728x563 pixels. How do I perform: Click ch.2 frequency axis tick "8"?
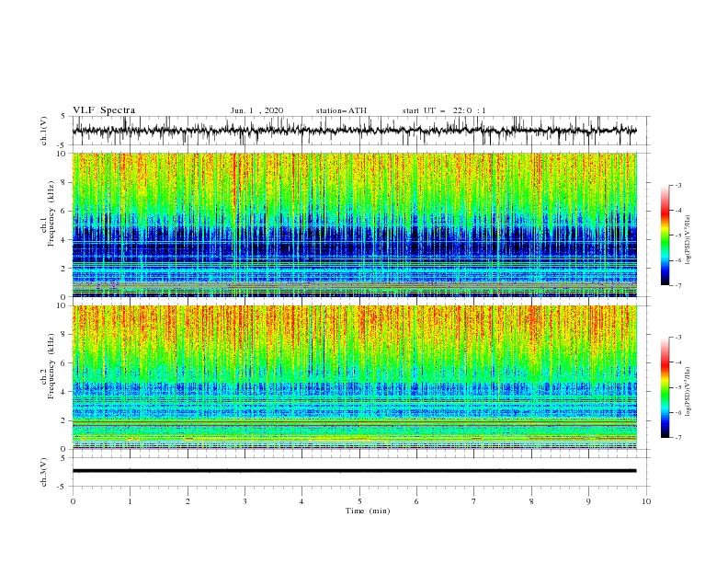click(64, 335)
